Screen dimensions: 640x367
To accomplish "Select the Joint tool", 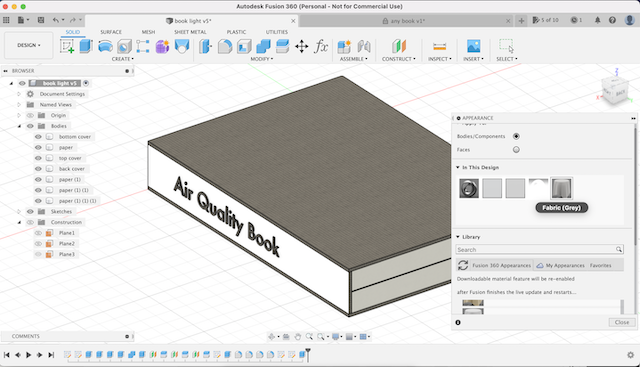I will [364, 46].
